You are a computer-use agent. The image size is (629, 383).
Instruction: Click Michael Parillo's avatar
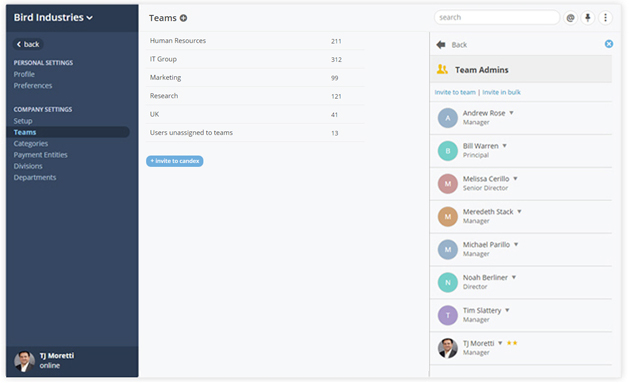point(448,249)
